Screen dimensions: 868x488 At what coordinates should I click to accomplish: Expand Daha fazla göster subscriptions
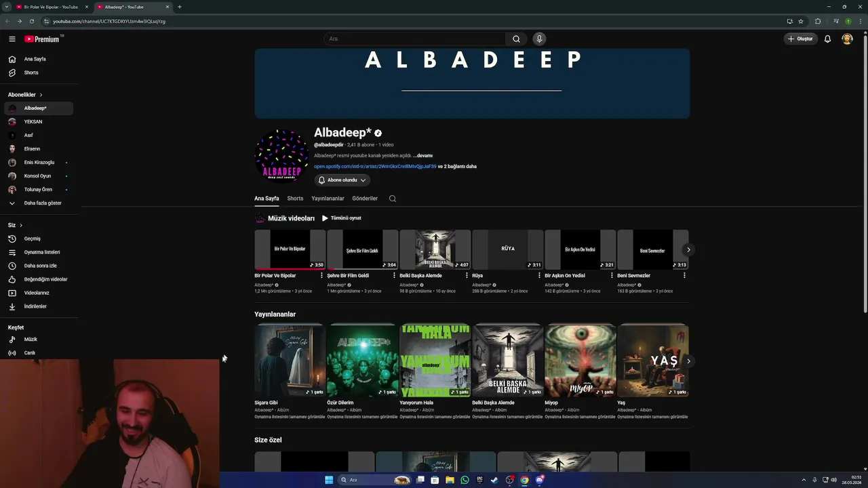pyautogui.click(x=39, y=203)
